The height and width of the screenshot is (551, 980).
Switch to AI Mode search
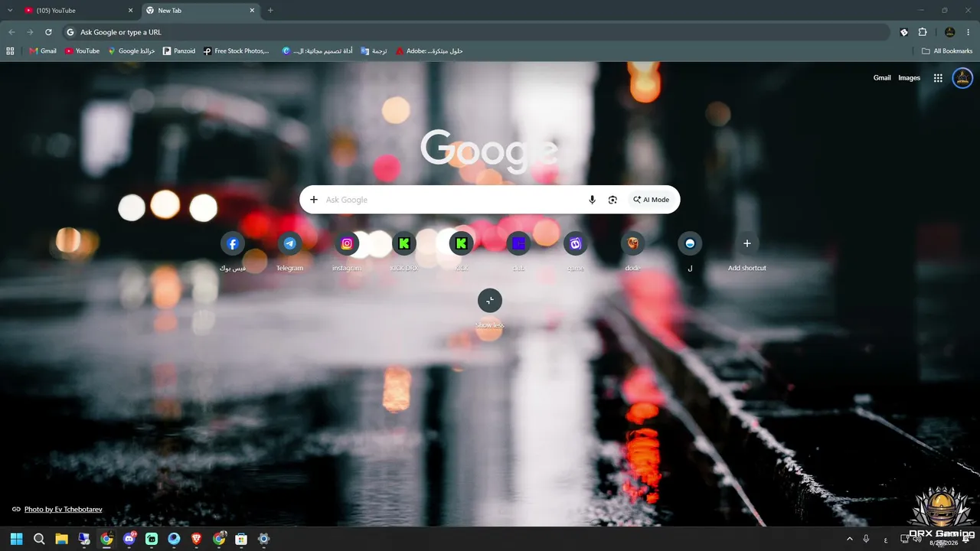point(651,200)
